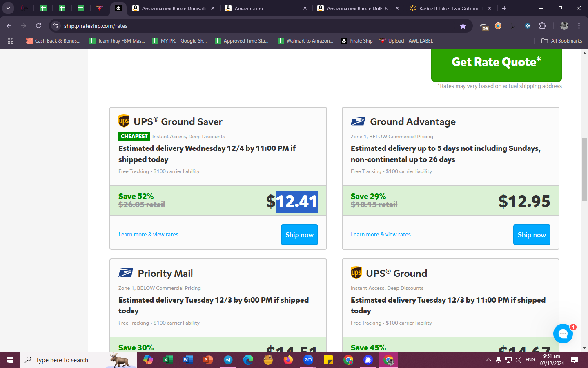Image resolution: width=588 pixels, height=368 pixels.
Task: Expand the All Bookmarks folder
Action: (x=561, y=41)
